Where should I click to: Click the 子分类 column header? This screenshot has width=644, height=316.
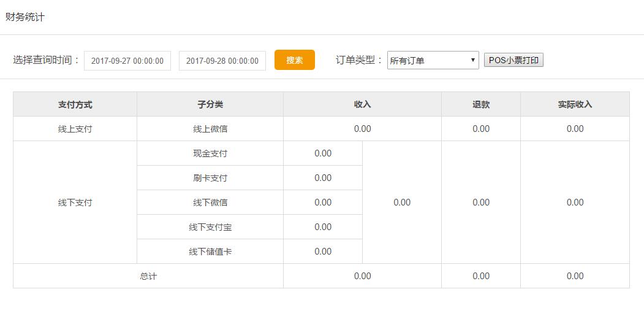click(210, 104)
